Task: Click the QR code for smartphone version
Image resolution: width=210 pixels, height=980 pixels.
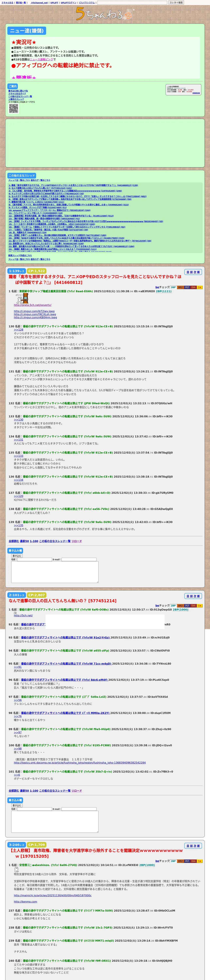Action: (14, 108)
